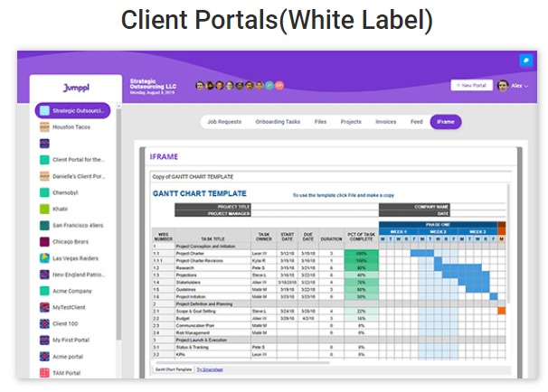Click the spreadsheet vertical scrollbar
This screenshot has height=392, width=548.
pyautogui.click(x=509, y=245)
